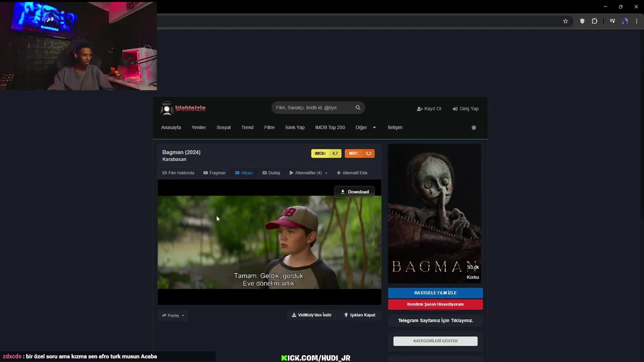Image resolution: width=644 pixels, height=362 pixels.
Task: Open the Telegram Sayfamız link
Action: (x=435, y=320)
